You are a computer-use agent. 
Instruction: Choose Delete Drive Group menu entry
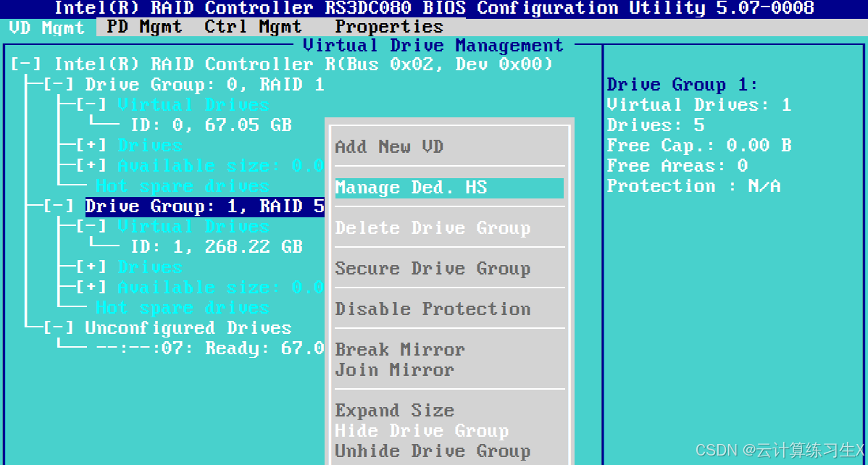tap(433, 229)
